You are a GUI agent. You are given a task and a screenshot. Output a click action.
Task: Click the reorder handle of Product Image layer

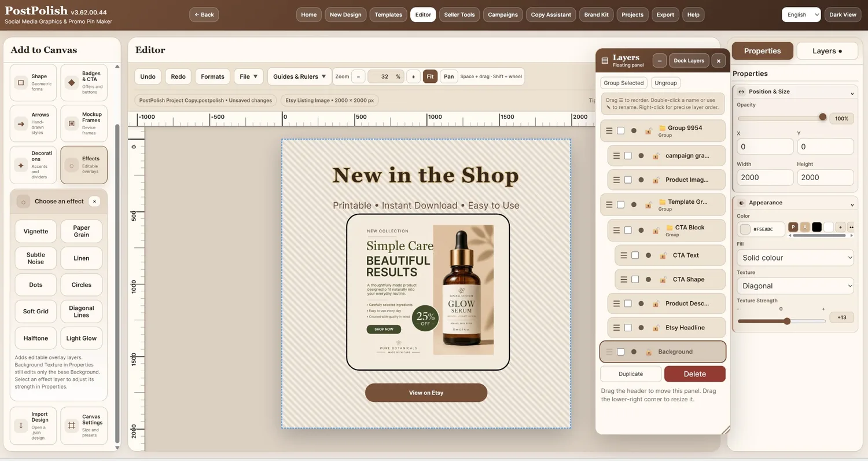616,180
